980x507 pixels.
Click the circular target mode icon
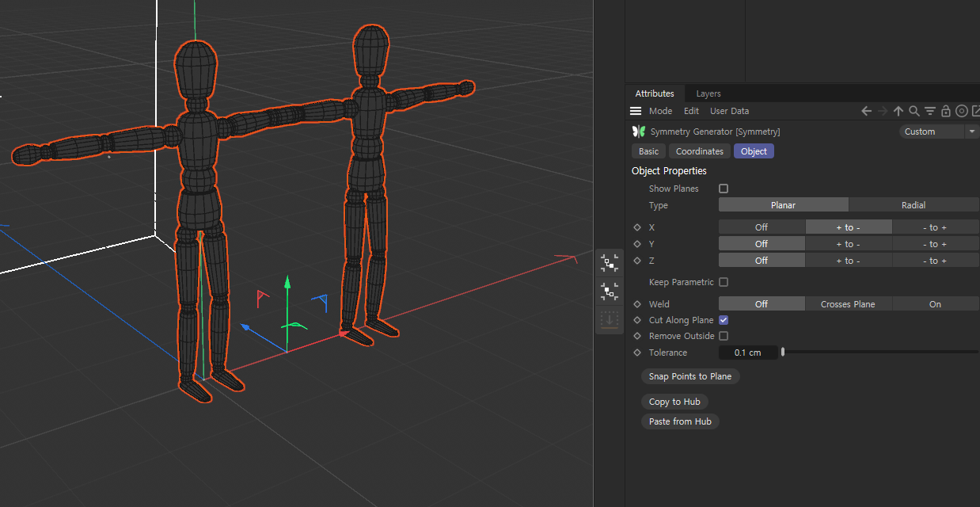click(x=962, y=111)
